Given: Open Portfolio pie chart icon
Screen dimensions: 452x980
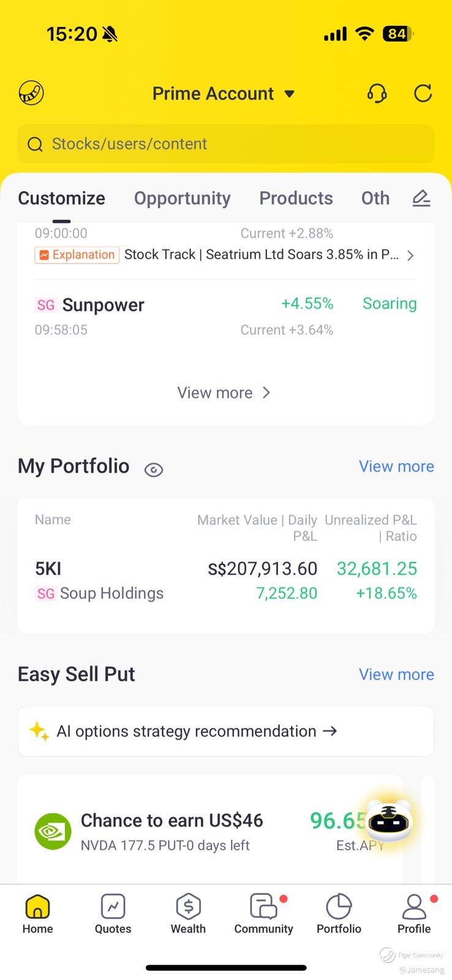Looking at the screenshot, I should pos(339,913).
